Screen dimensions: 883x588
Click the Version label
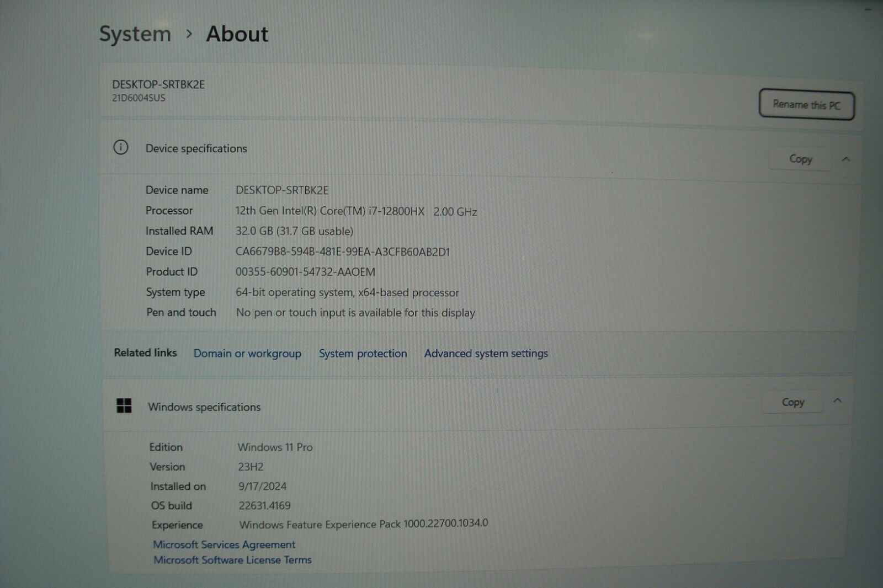[167, 467]
